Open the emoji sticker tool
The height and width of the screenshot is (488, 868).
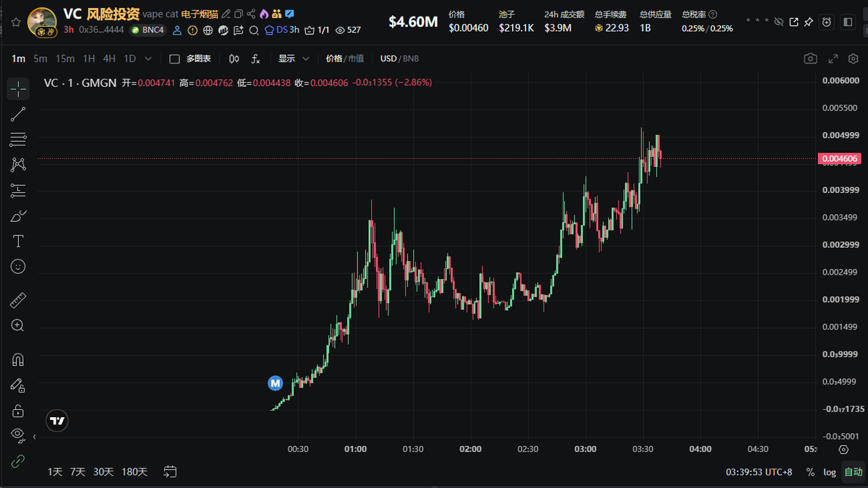[x=18, y=267]
